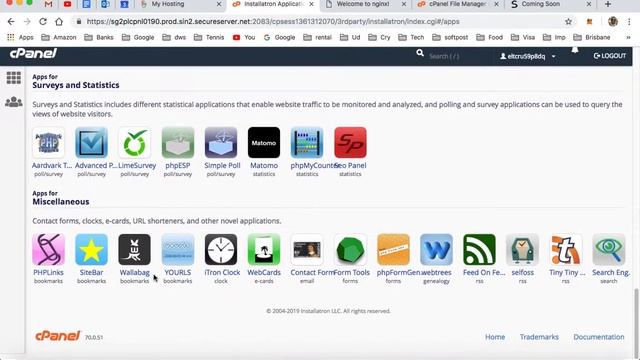Open the Tiny Tiny RSS app icon
The image size is (640, 360).
point(566,249)
